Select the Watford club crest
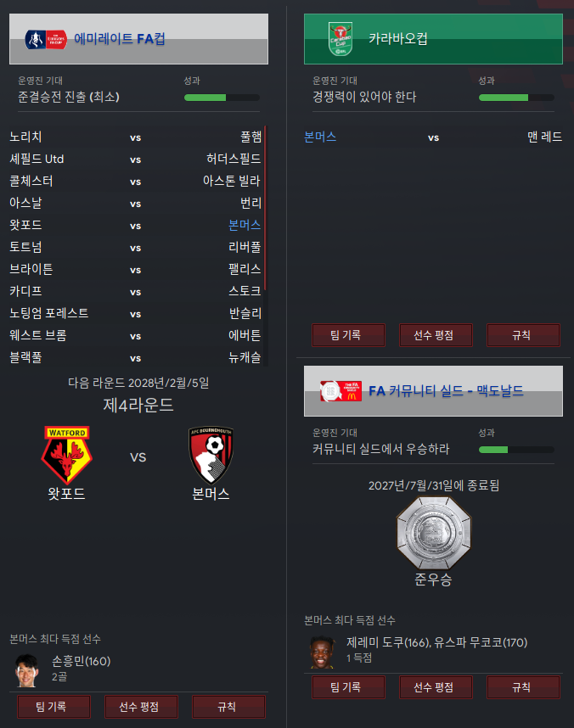 (67, 455)
